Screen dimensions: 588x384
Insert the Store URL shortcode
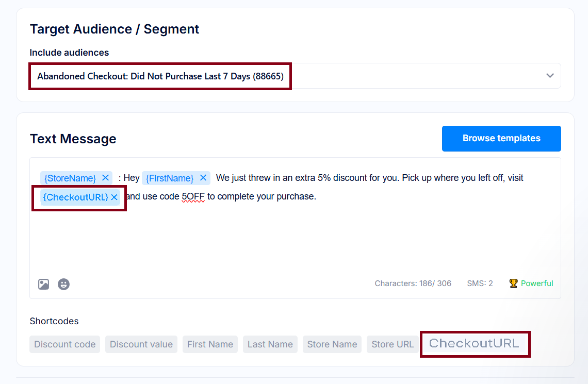coord(392,344)
